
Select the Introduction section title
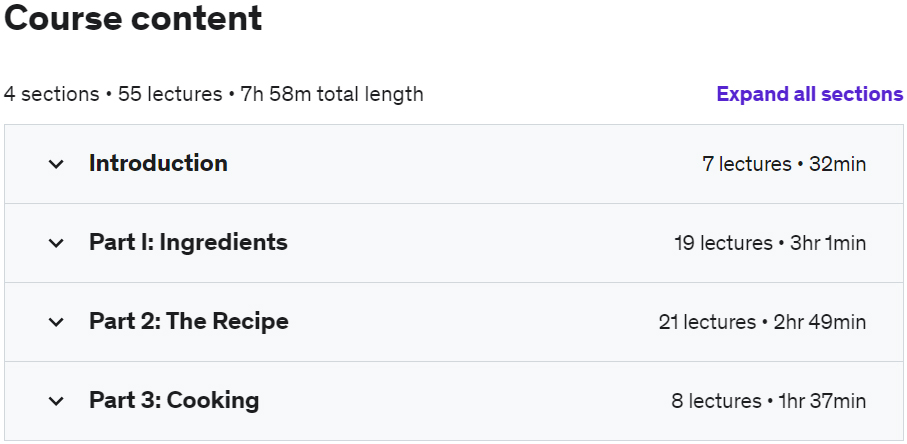[158, 164]
